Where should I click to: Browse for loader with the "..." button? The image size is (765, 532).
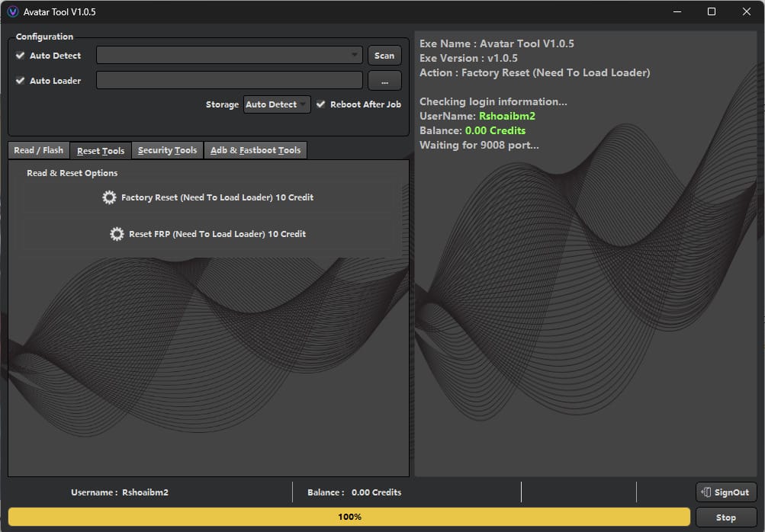(384, 81)
